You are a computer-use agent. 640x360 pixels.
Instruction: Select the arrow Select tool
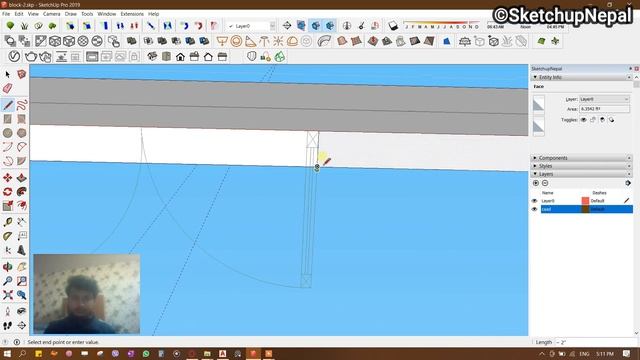7,74
